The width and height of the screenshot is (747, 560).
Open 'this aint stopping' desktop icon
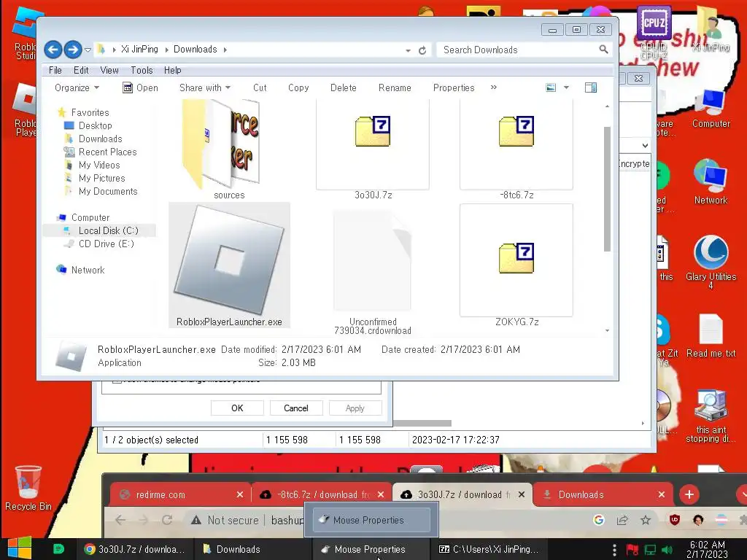pos(711,416)
